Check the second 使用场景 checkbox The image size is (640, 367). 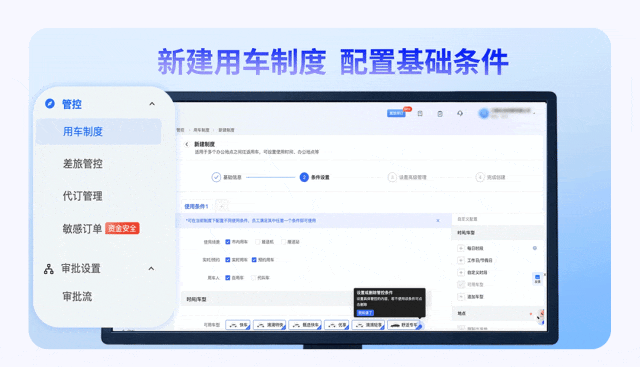(x=258, y=242)
